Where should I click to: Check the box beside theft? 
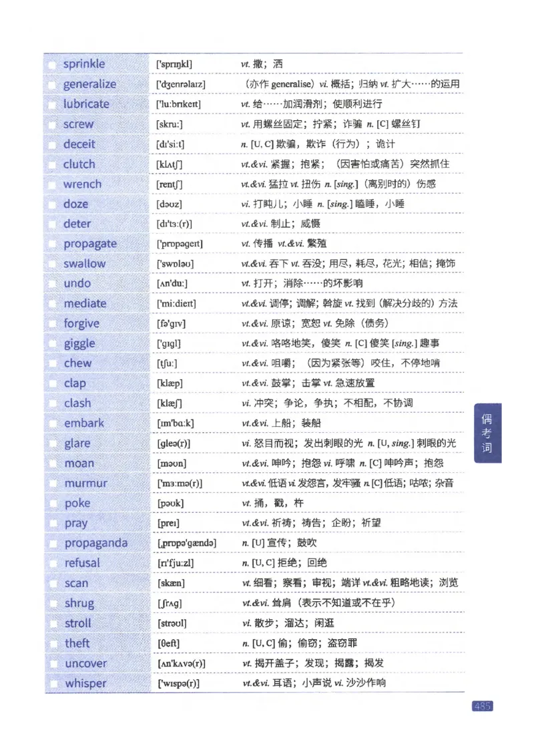(x=53, y=643)
